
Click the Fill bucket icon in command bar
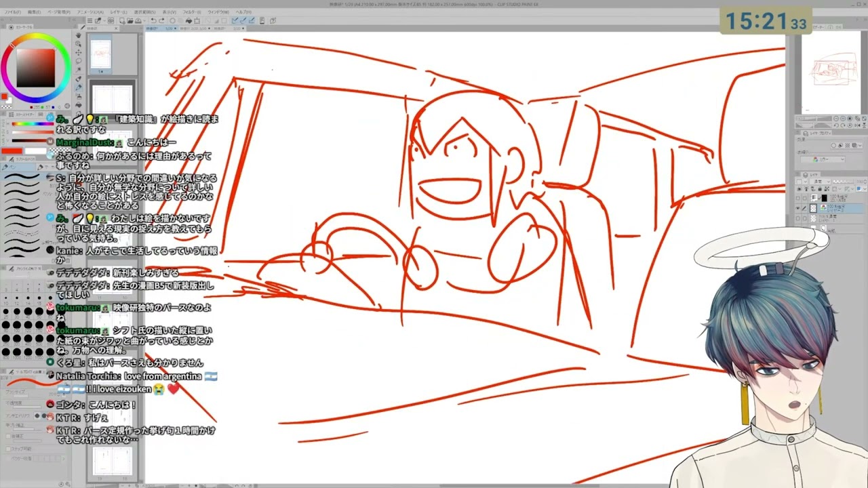(x=189, y=20)
